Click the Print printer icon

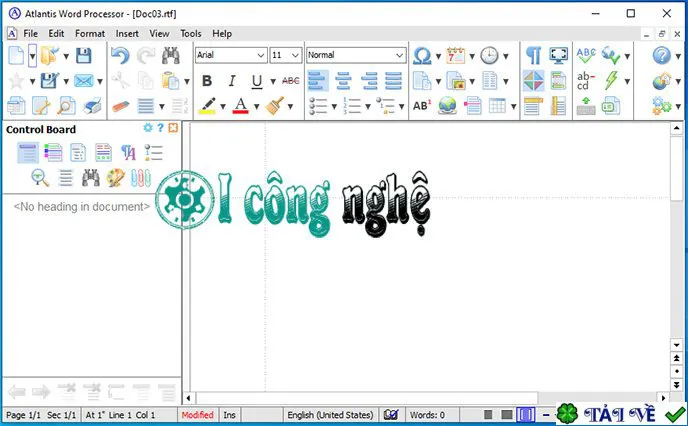tap(92, 106)
